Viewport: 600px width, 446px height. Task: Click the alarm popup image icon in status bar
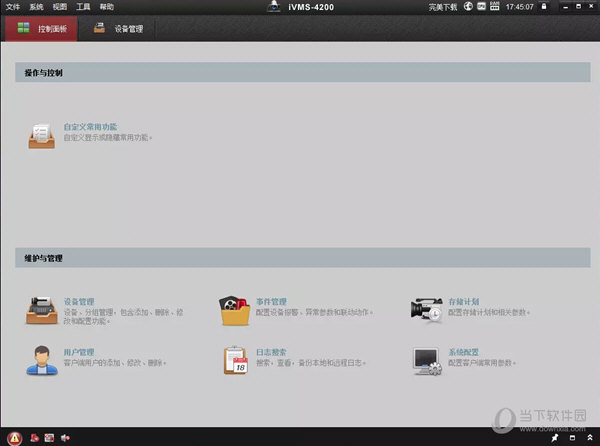pyautogui.click(x=49, y=438)
